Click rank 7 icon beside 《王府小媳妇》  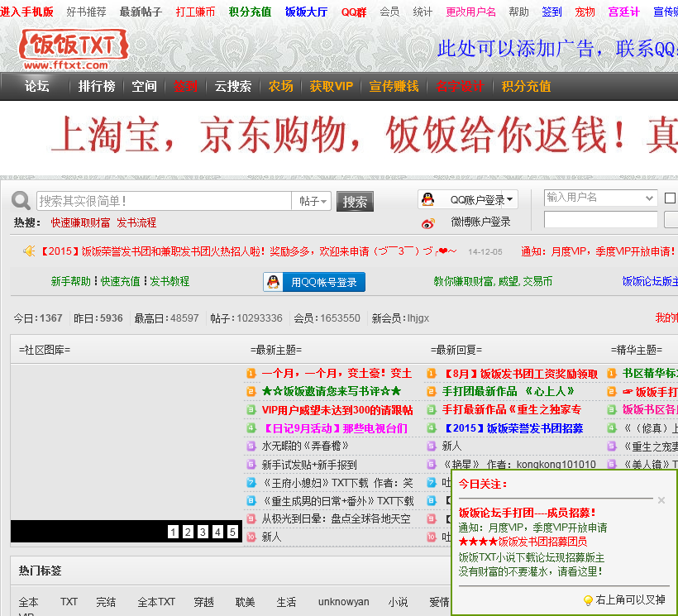(251, 482)
